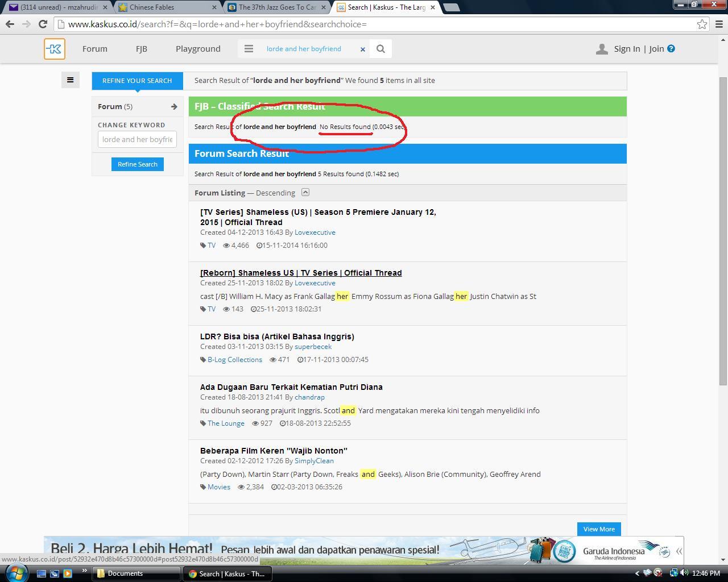Open the Forum nav menu
The image size is (728, 582).
[x=95, y=49]
